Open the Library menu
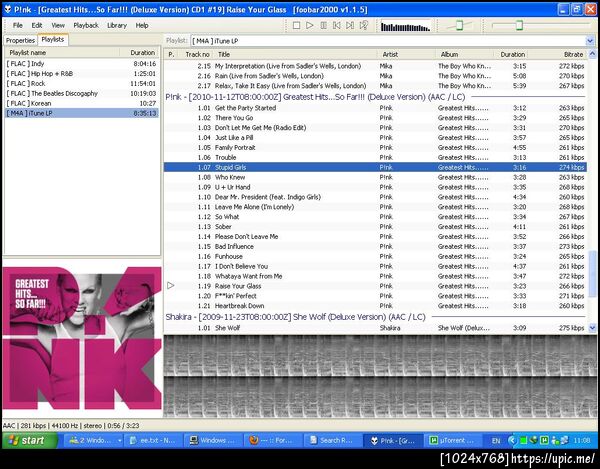600x469 pixels. tap(117, 25)
